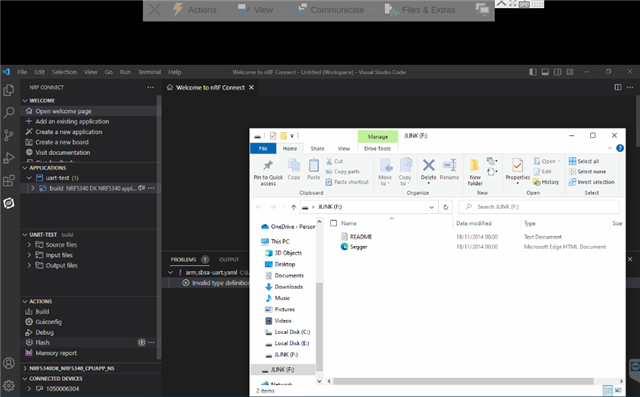Open the Source Control view
Viewport: 640px width, 397px height.
coord(9,135)
